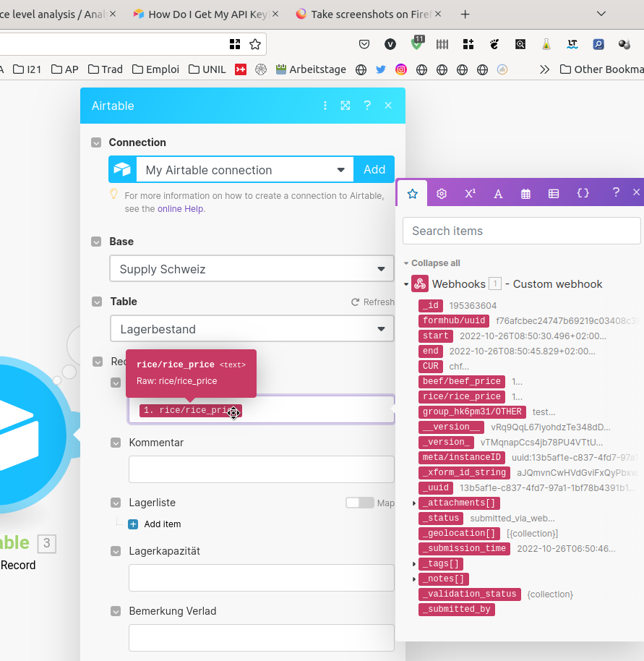
Task: Select the formhub/uuid variable
Action: [x=454, y=321]
